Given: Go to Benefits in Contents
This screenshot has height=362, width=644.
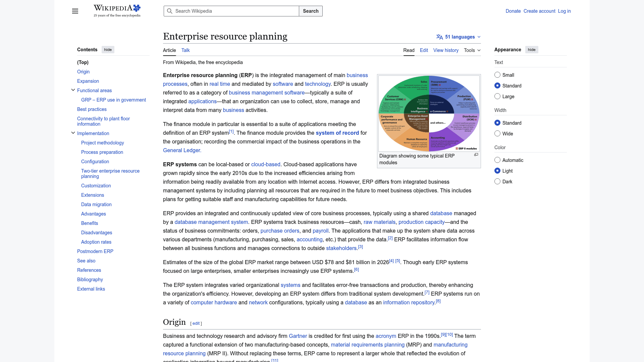Looking at the screenshot, I should tap(90, 223).
